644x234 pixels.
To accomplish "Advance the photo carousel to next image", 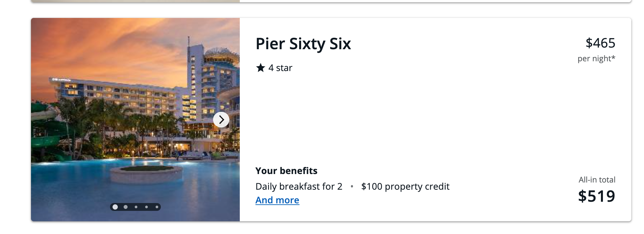I will click(221, 120).
